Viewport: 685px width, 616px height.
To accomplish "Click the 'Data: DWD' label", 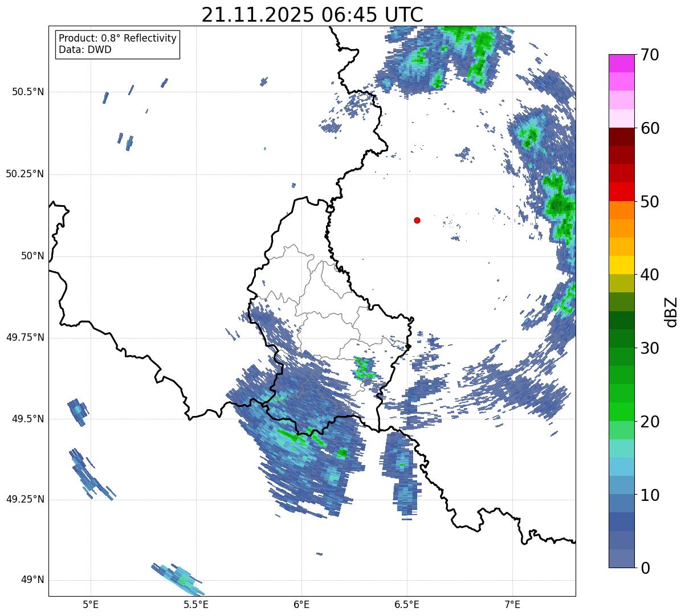I will coord(85,50).
